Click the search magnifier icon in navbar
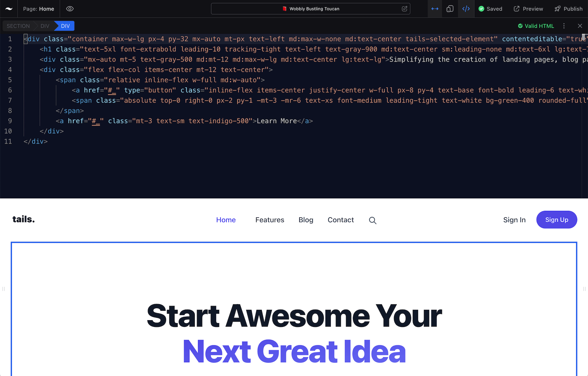This screenshot has width=588, height=376. click(x=373, y=221)
